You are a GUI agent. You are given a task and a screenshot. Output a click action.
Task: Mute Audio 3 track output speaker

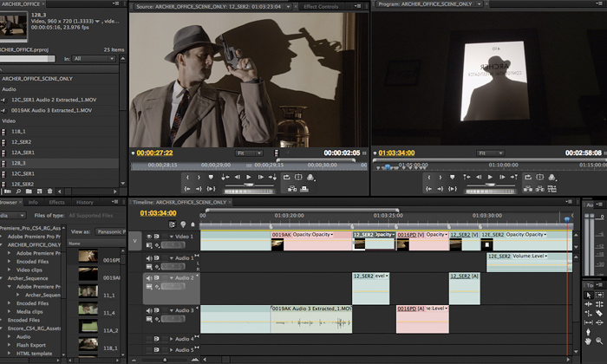pyautogui.click(x=149, y=310)
